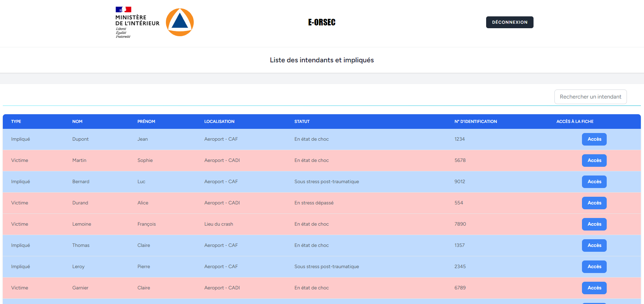
Task: Click the N° D'IDENTIFICATION column header
Action: pyautogui.click(x=476, y=122)
